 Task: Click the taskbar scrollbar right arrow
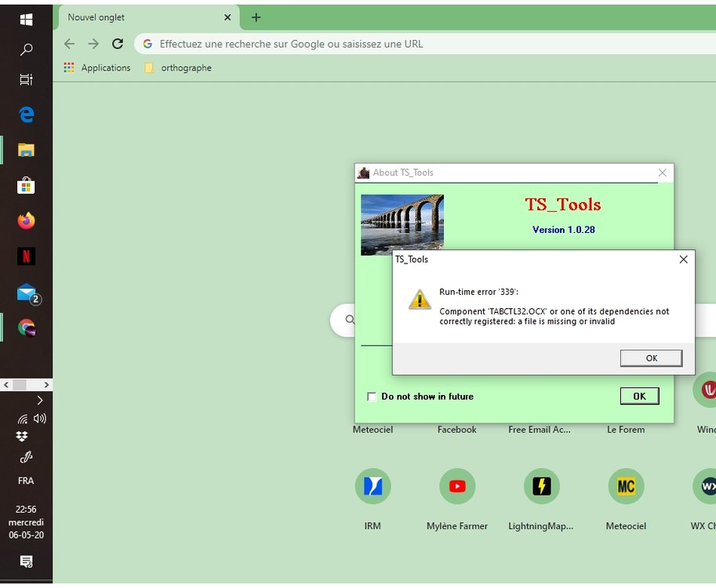point(46,385)
